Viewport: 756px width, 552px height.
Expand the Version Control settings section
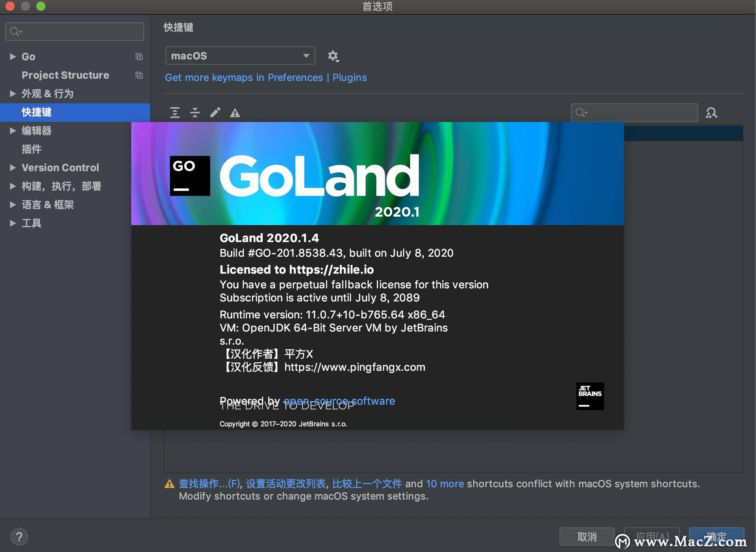point(13,168)
